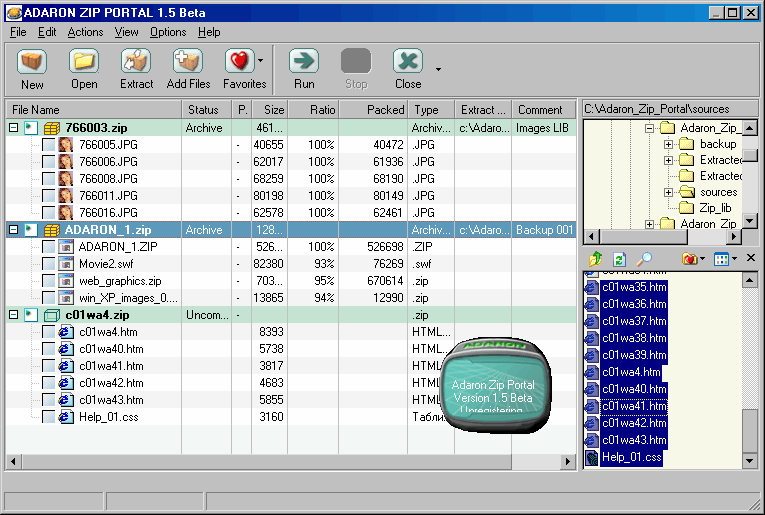Tick the checkbox for 766016.JPG
This screenshot has height=515, width=765.
tap(48, 213)
